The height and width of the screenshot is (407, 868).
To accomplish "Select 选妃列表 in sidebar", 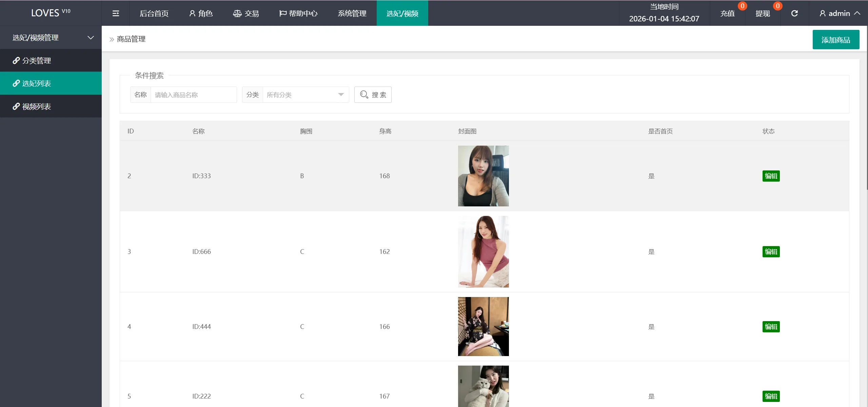I will (36, 84).
